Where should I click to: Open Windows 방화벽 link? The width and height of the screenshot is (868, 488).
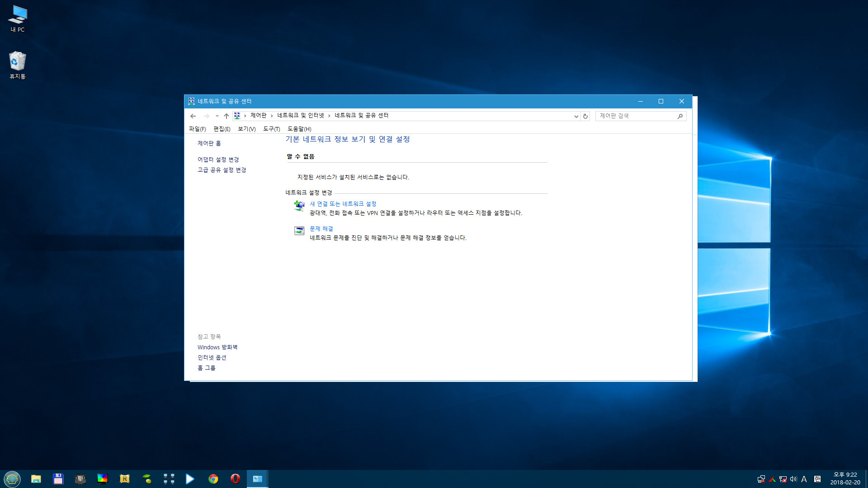(x=217, y=347)
